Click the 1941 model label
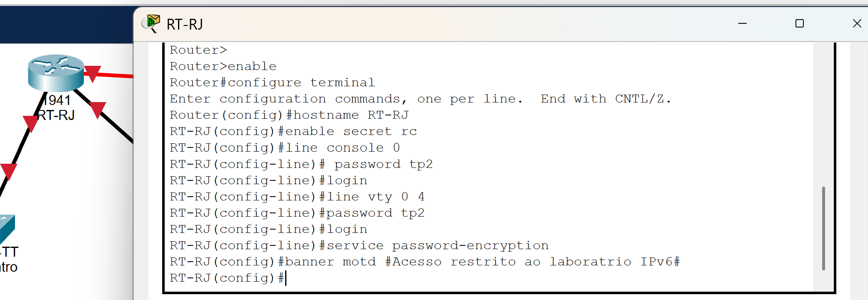 tap(58, 100)
